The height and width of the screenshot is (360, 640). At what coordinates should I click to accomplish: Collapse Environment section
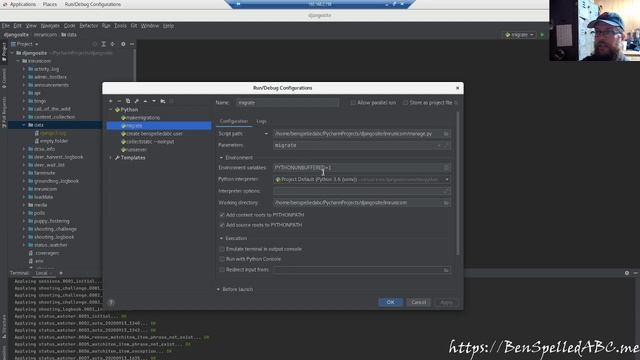221,158
